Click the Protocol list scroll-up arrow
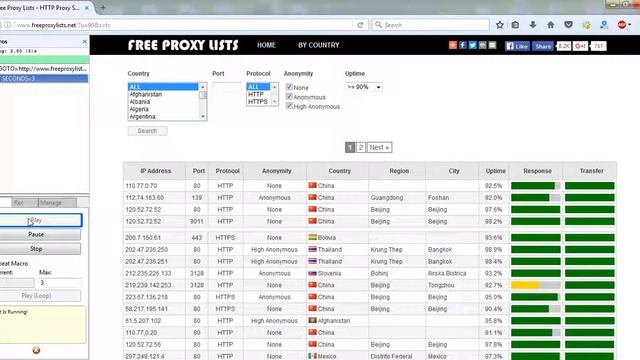The width and height of the screenshot is (640, 360). pos(274,87)
